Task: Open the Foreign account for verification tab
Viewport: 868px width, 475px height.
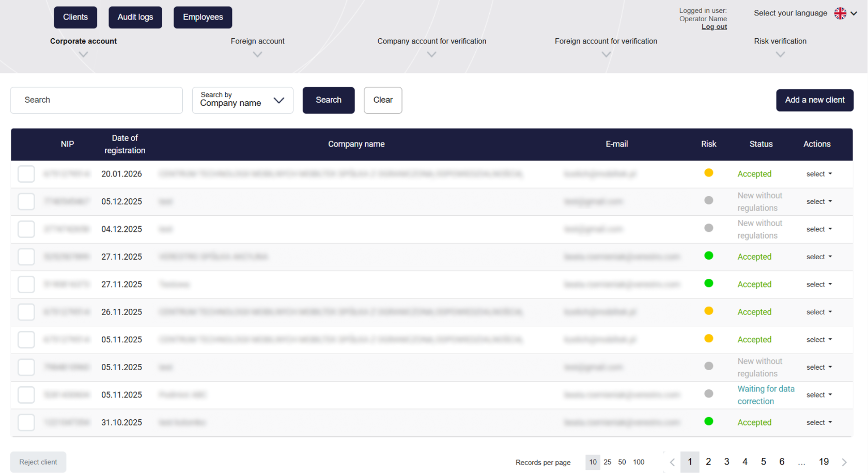Action: 606,41
